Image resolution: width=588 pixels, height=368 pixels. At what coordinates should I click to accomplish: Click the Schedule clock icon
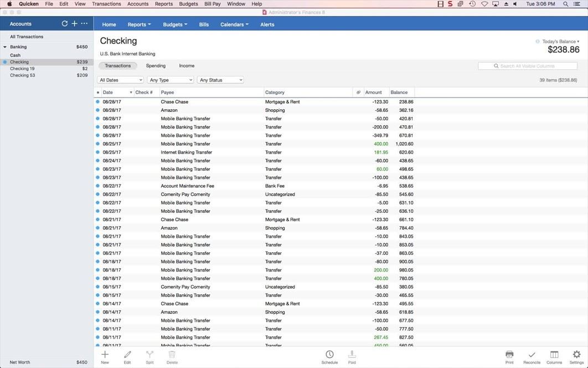point(329,355)
